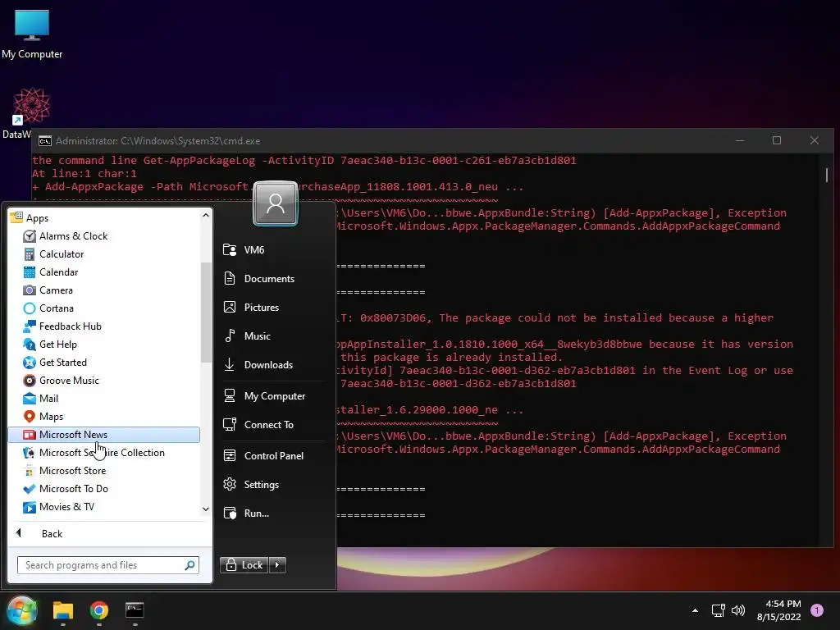Open network status tray icon
Image resolution: width=840 pixels, height=630 pixels.
click(718, 610)
